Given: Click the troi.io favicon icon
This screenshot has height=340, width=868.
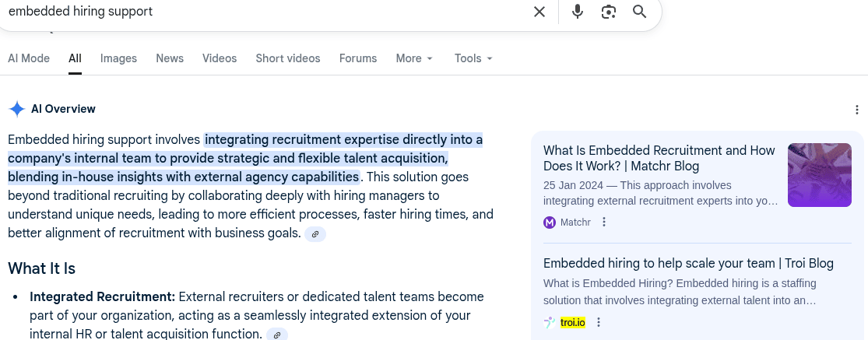Looking at the screenshot, I should [x=550, y=322].
